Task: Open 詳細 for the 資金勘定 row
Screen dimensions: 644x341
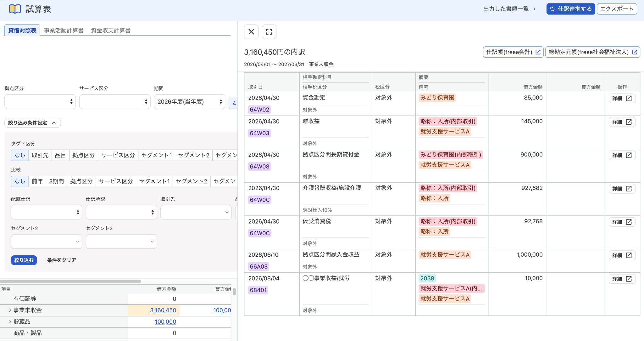Action: click(622, 98)
